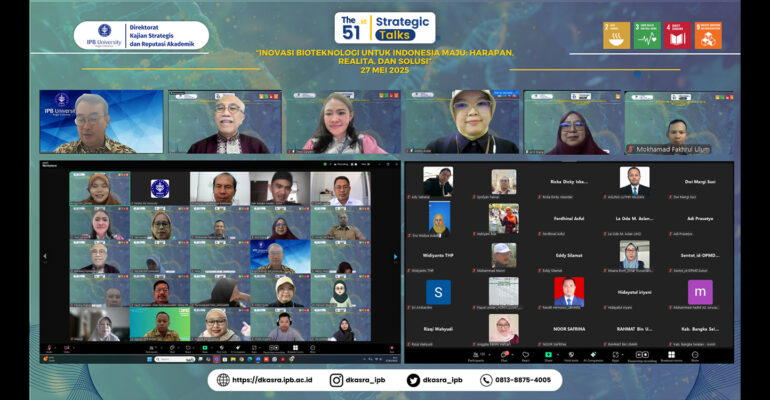Open AI Companion in left Zoom window
Image resolution: width=770 pixels, height=400 pixels.
pos(238,349)
